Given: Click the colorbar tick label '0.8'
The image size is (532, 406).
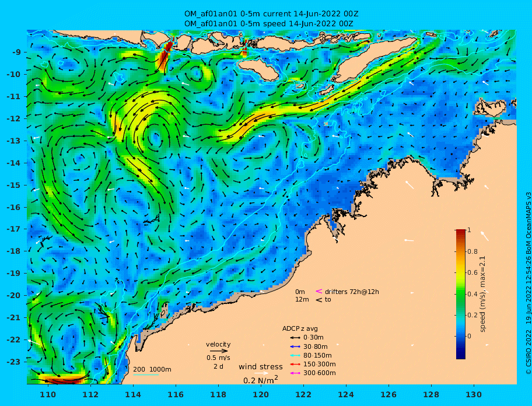Looking at the screenshot, I should (x=473, y=251).
